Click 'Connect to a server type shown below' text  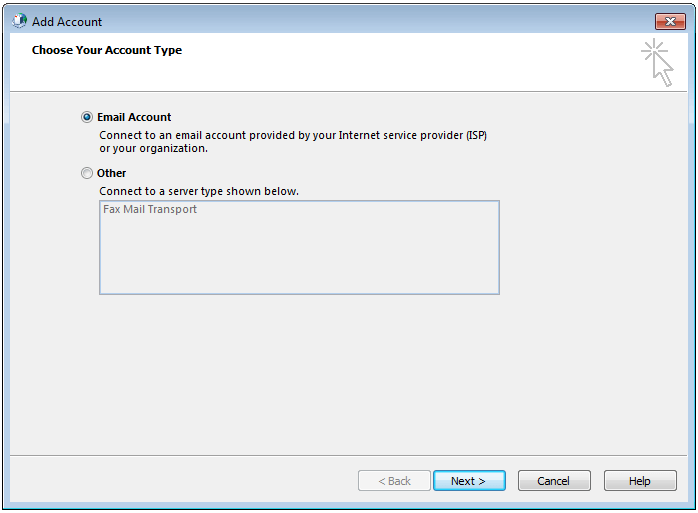(x=199, y=191)
